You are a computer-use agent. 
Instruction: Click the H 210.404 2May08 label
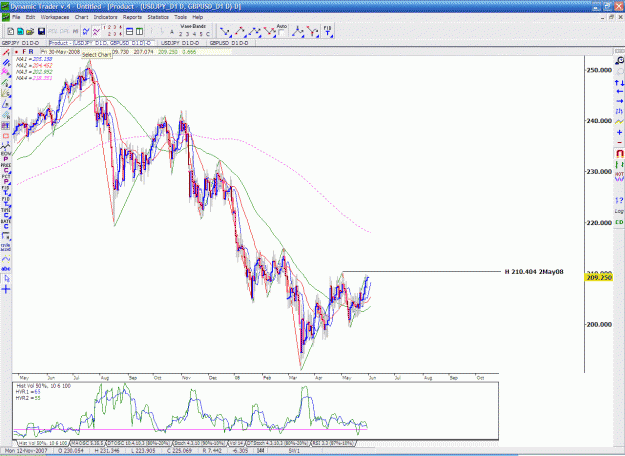point(534,272)
